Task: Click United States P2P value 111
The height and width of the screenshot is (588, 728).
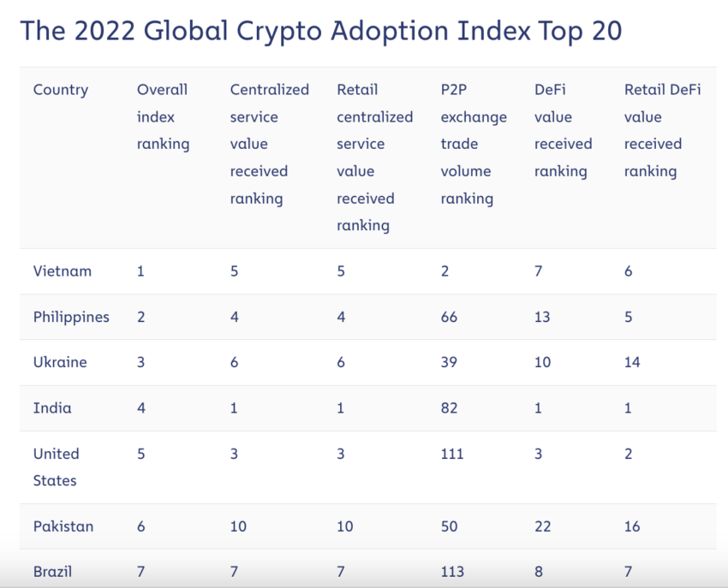Action: 452,454
